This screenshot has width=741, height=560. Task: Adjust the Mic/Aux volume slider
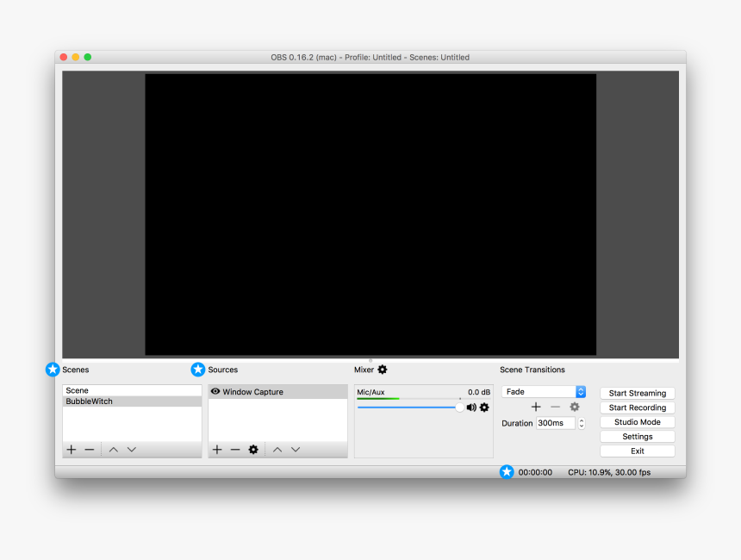pos(410,408)
